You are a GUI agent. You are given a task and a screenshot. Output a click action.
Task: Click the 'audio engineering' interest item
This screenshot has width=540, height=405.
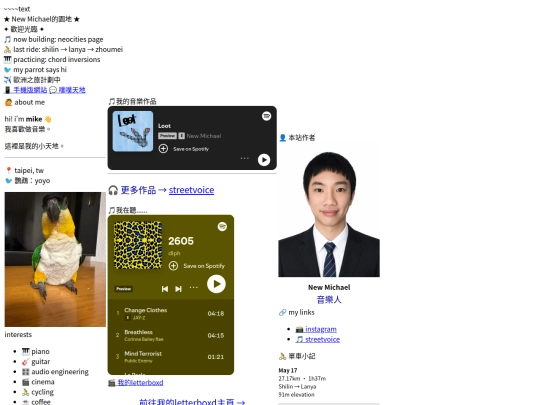pos(55,372)
